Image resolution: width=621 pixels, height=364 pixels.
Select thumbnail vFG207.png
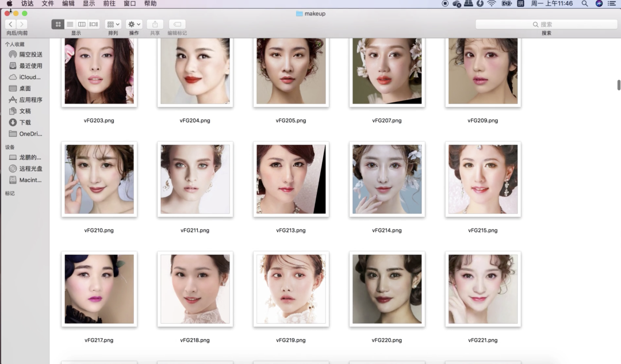387,71
